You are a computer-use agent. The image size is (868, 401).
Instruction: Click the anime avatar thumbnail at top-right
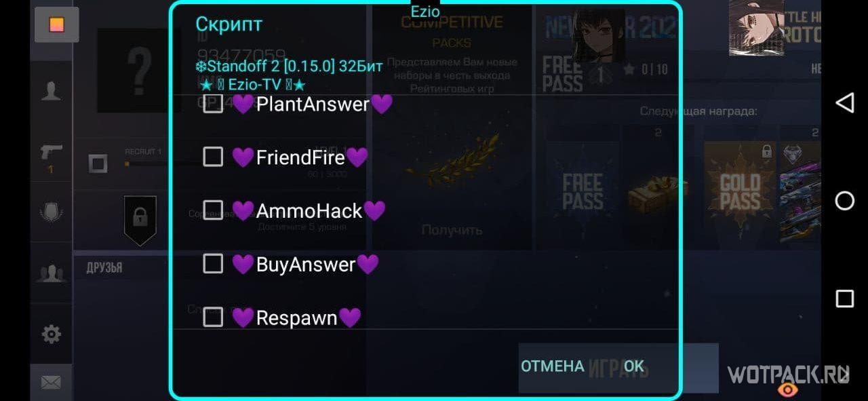(x=756, y=27)
